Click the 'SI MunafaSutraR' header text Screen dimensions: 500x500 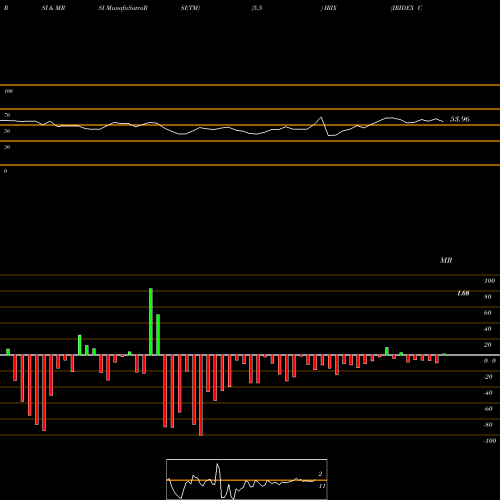pyautogui.click(x=123, y=8)
